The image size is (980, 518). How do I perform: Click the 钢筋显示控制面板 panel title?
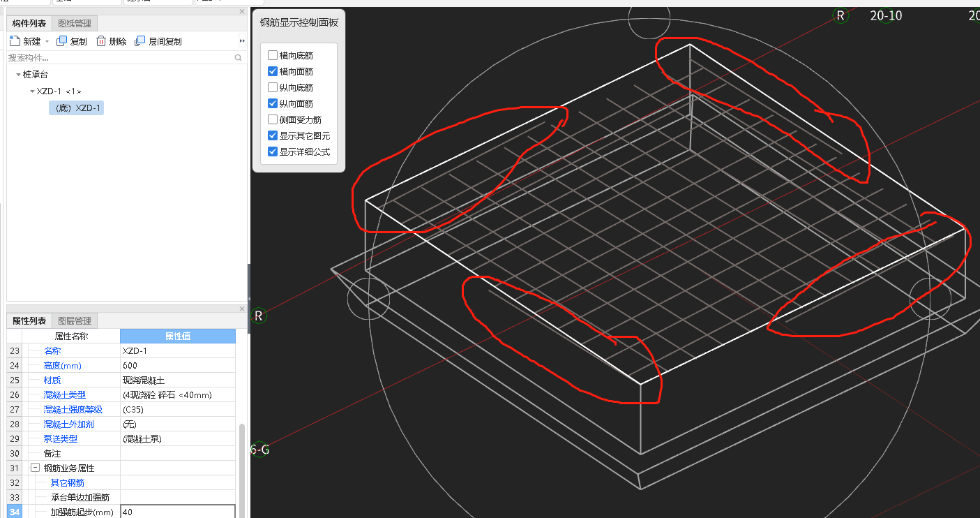pos(299,22)
